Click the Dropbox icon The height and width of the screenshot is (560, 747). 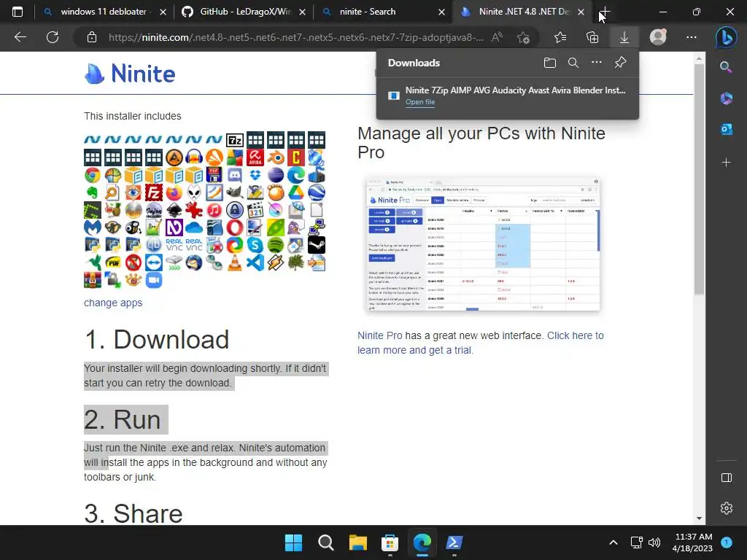pyautogui.click(x=255, y=175)
